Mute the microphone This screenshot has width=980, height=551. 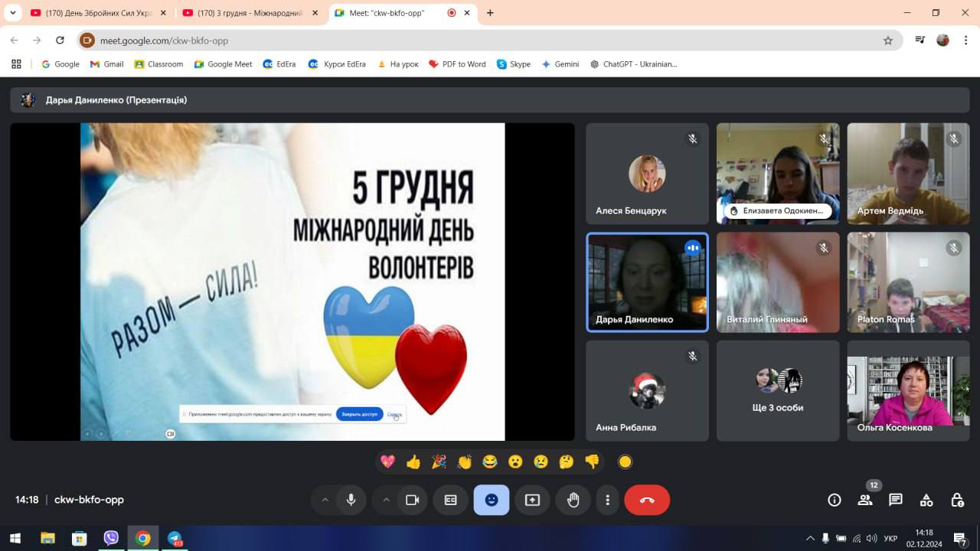pyautogui.click(x=351, y=500)
